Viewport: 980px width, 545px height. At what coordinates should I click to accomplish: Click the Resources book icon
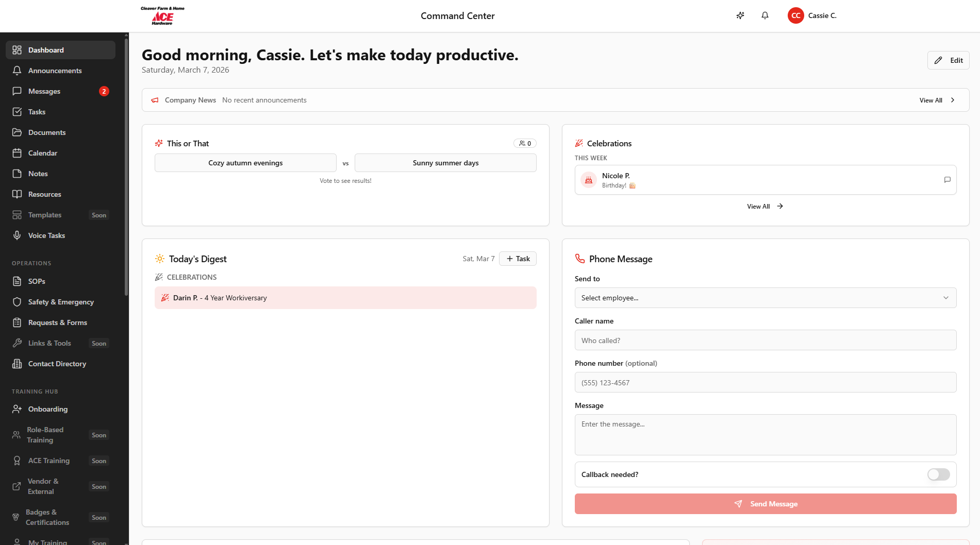click(x=17, y=194)
